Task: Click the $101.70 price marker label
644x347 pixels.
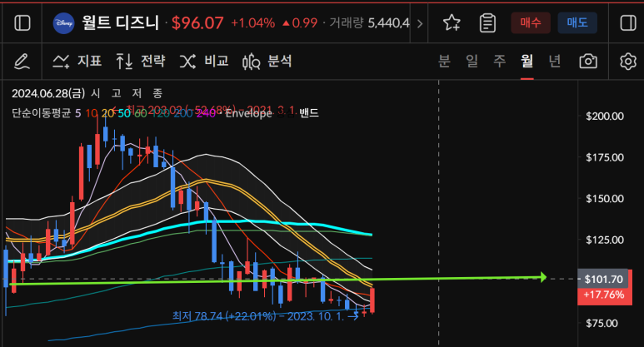Action: [603, 280]
